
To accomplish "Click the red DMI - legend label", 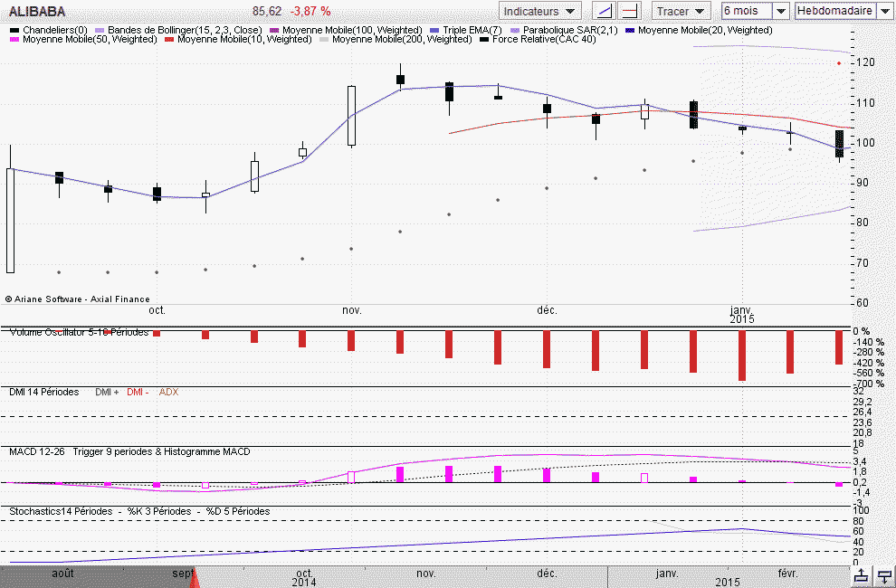I will 138,392.
